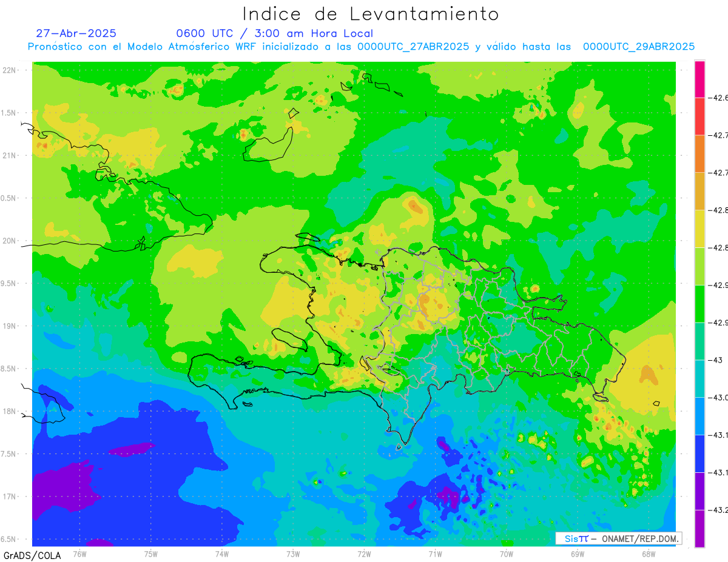This screenshot has height=562, width=728.
Task: Pick the yellow-green swatch in the legend
Action: pos(699,266)
